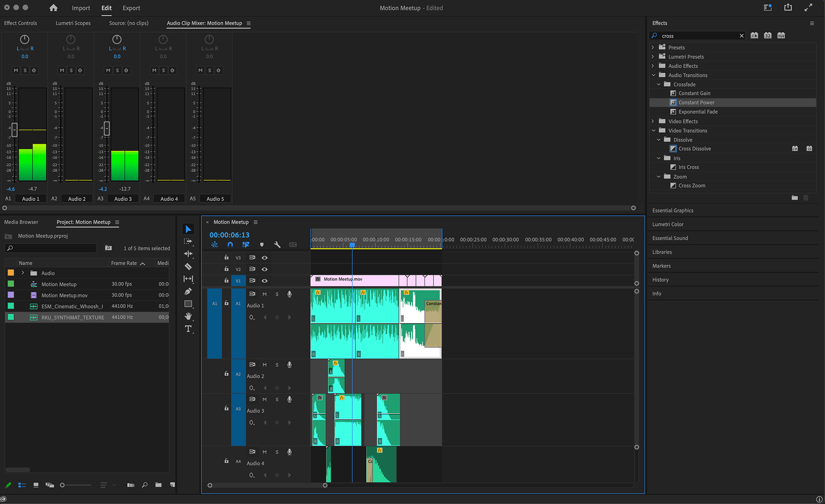Screen dimensions: 825x504
Task: Collapse the Audio Transitions folder
Action: pos(654,75)
